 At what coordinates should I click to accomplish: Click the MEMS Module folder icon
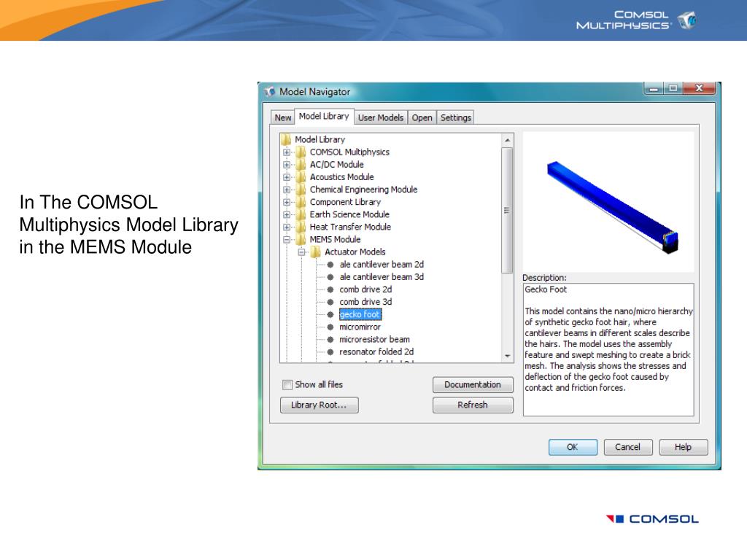301,239
